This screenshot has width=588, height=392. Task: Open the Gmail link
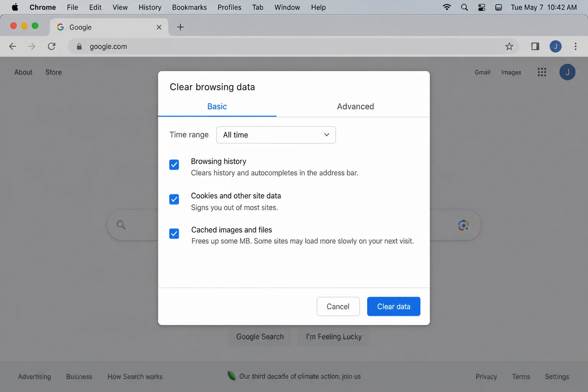[482, 72]
